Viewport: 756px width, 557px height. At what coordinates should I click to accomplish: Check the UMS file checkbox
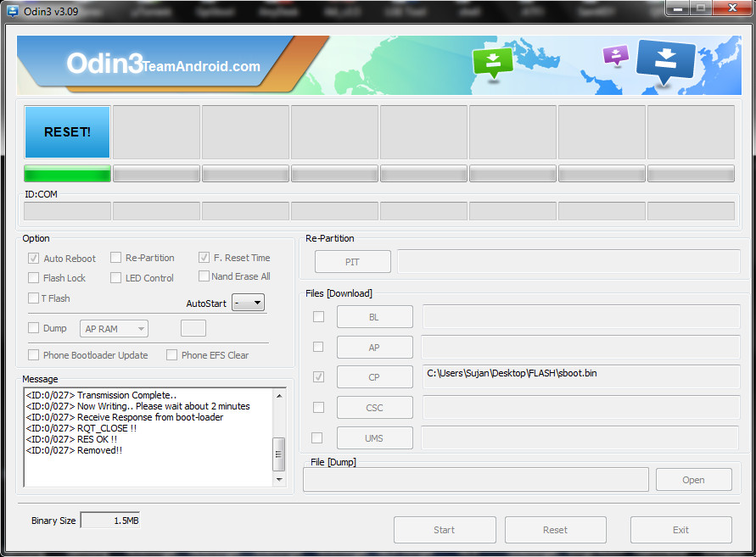pos(316,438)
